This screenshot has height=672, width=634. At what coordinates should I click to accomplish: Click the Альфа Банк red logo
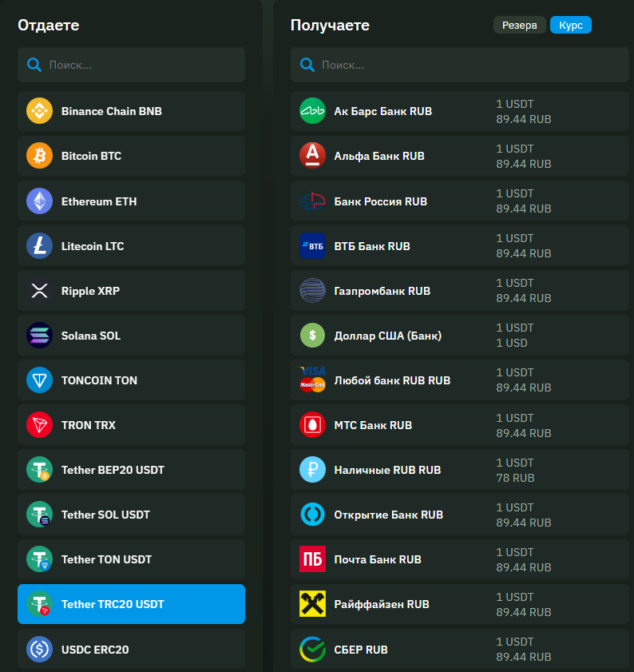tap(312, 156)
